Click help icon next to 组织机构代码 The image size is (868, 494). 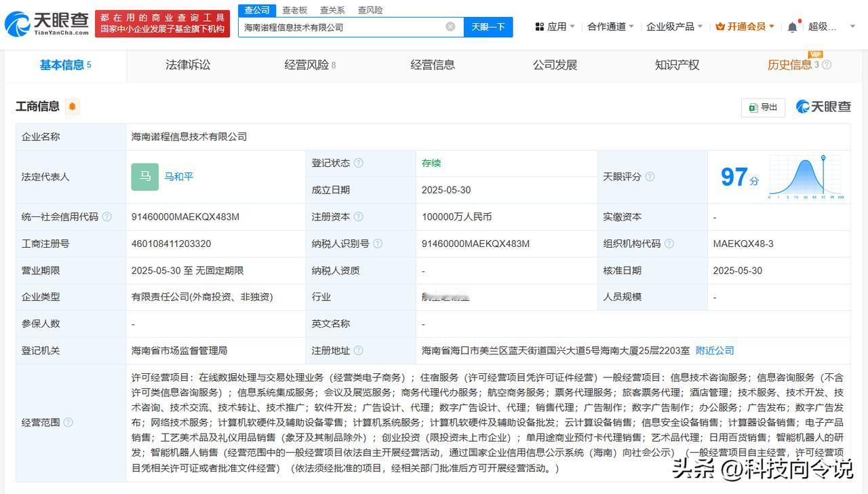pyautogui.click(x=669, y=244)
